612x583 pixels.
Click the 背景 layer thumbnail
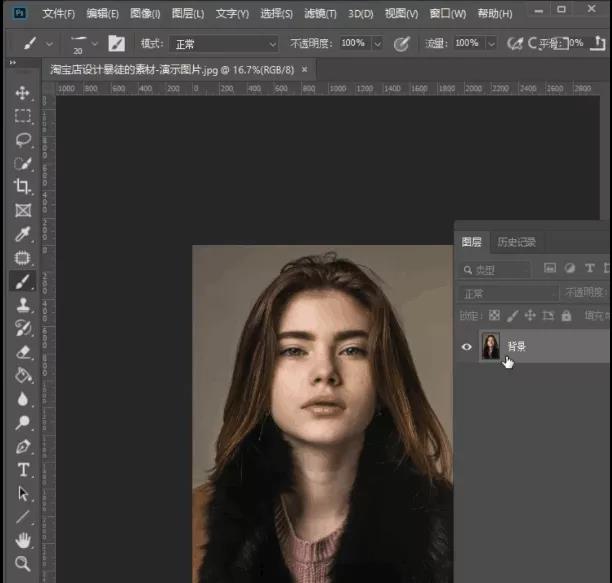(x=491, y=347)
